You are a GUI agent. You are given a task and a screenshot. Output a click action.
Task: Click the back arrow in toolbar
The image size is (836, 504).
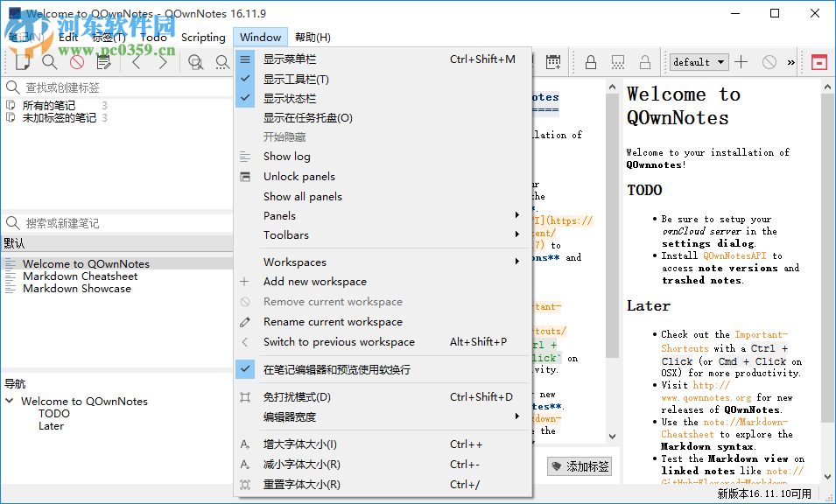(137, 62)
